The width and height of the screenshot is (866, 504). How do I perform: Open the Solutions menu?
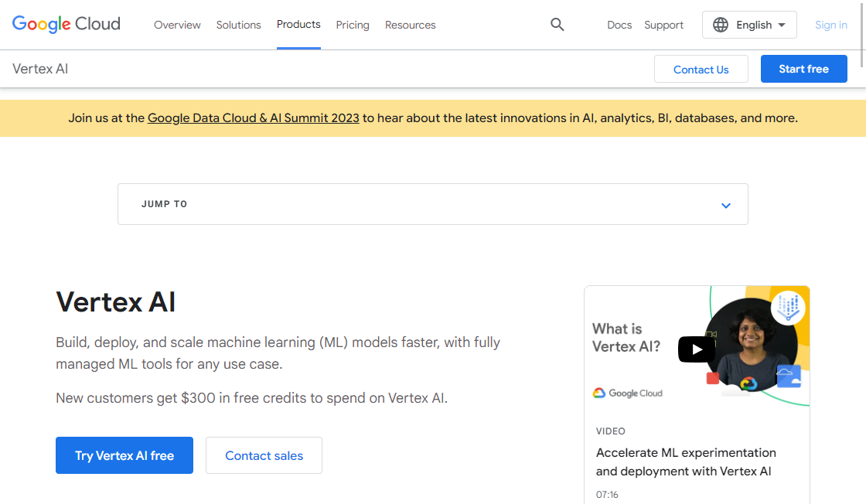click(238, 25)
